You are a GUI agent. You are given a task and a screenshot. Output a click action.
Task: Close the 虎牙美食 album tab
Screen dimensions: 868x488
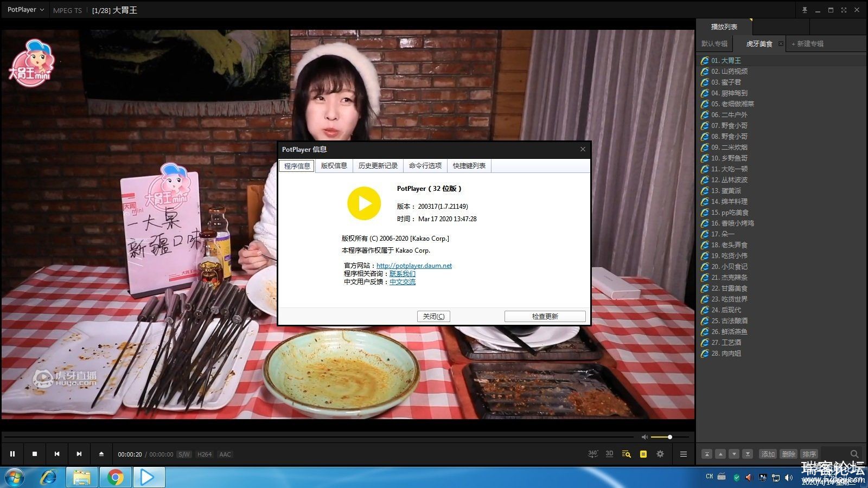click(781, 43)
